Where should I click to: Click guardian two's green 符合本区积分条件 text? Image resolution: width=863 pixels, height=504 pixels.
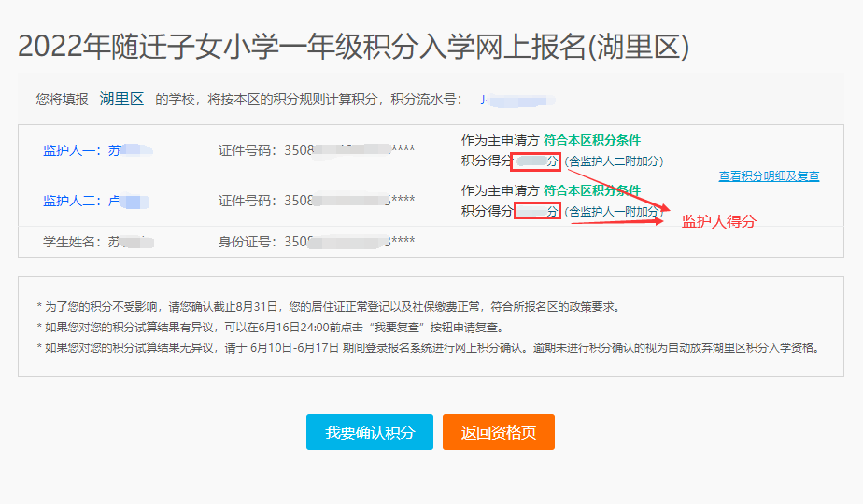tap(592, 190)
